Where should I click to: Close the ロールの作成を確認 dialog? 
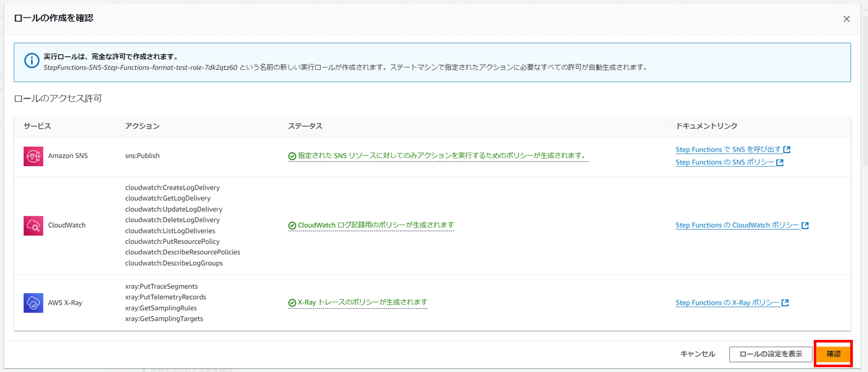(x=846, y=19)
